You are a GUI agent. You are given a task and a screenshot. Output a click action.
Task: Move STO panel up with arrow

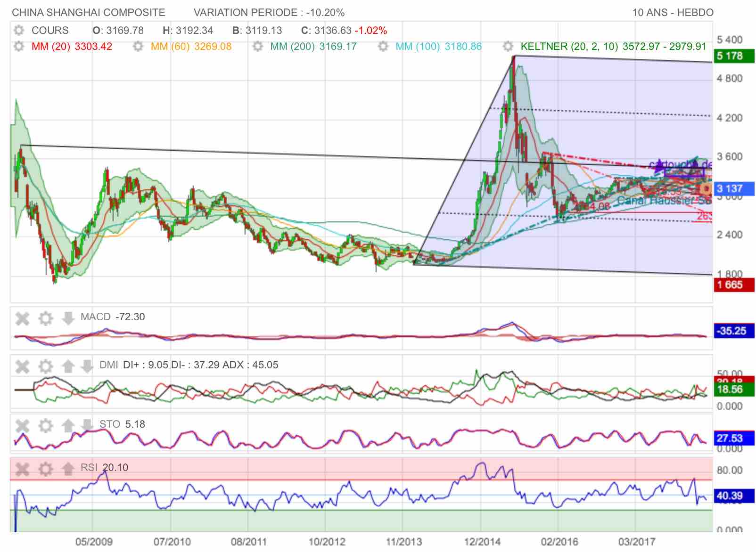coord(68,426)
